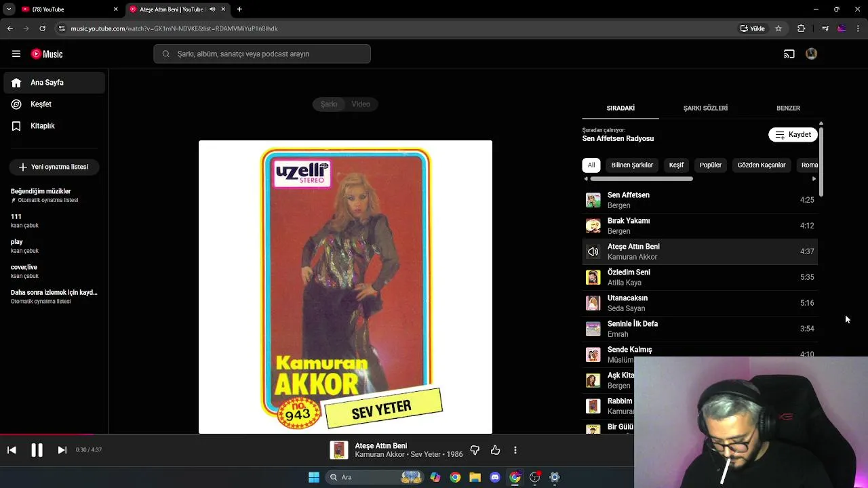
Task: Open the account avatar menu
Action: 811,54
